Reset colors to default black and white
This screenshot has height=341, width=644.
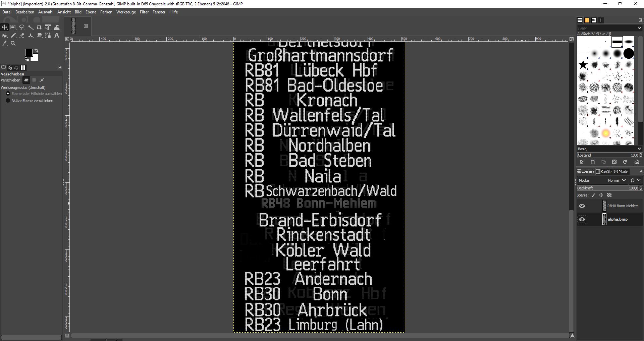[x=27, y=59]
